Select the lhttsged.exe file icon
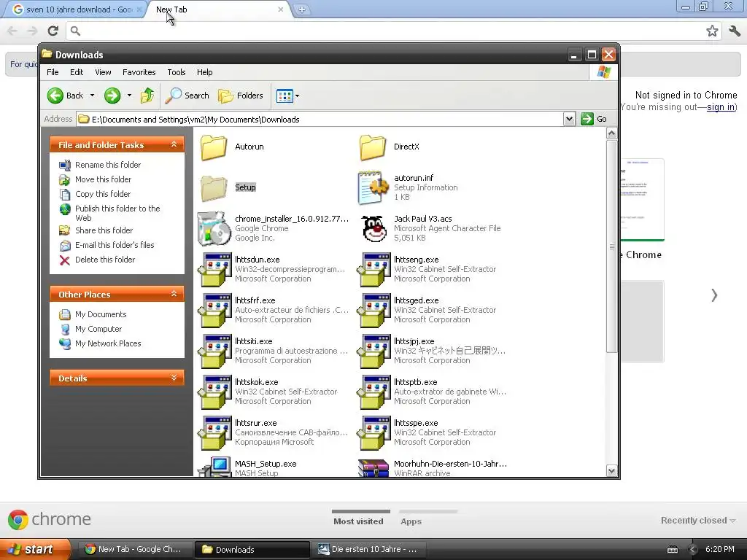The width and height of the screenshot is (747, 560). point(373,311)
